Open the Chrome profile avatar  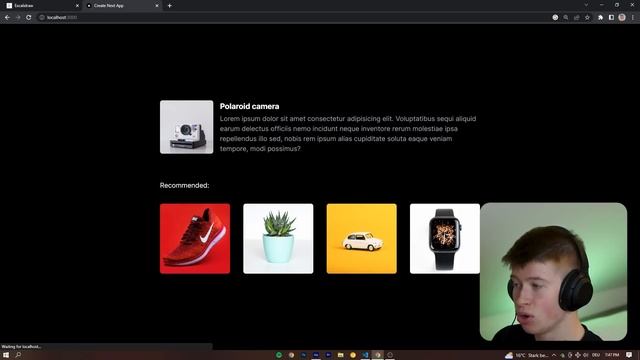622,18
